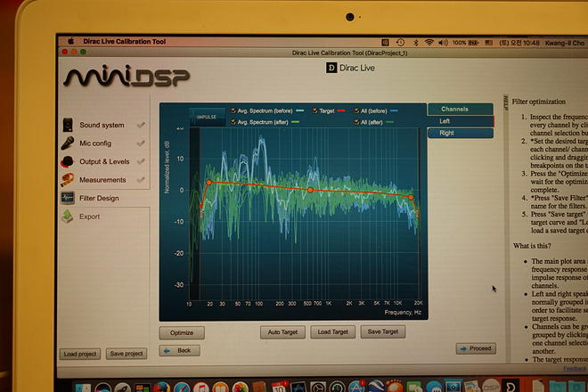This screenshot has height=392, width=588.
Task: Click the Save Target button
Action: (x=383, y=331)
